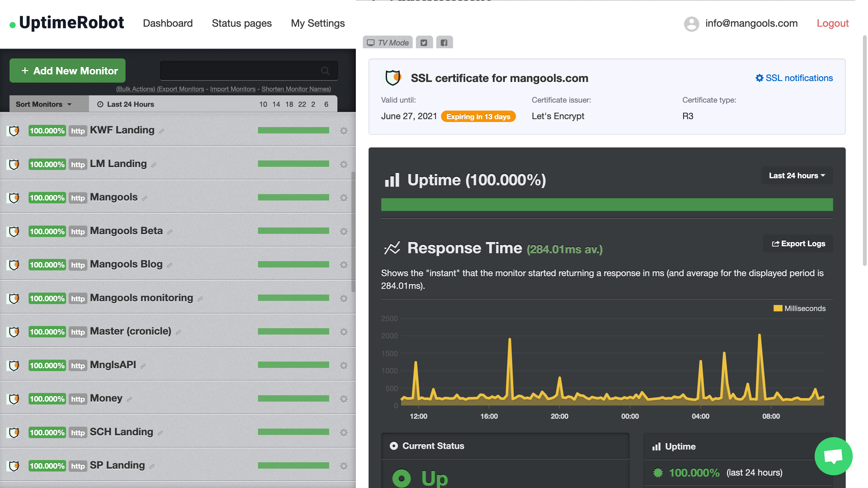Toggle TV Mode display

(388, 43)
